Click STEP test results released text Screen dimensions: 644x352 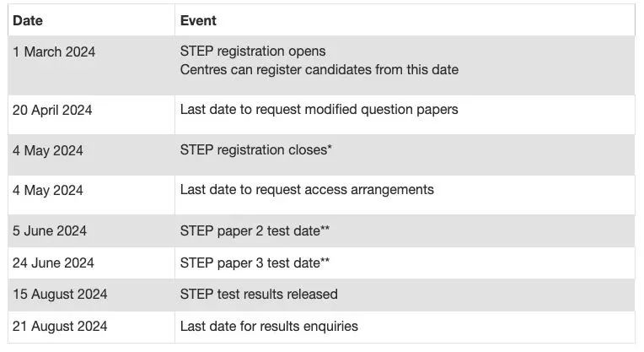(x=259, y=294)
